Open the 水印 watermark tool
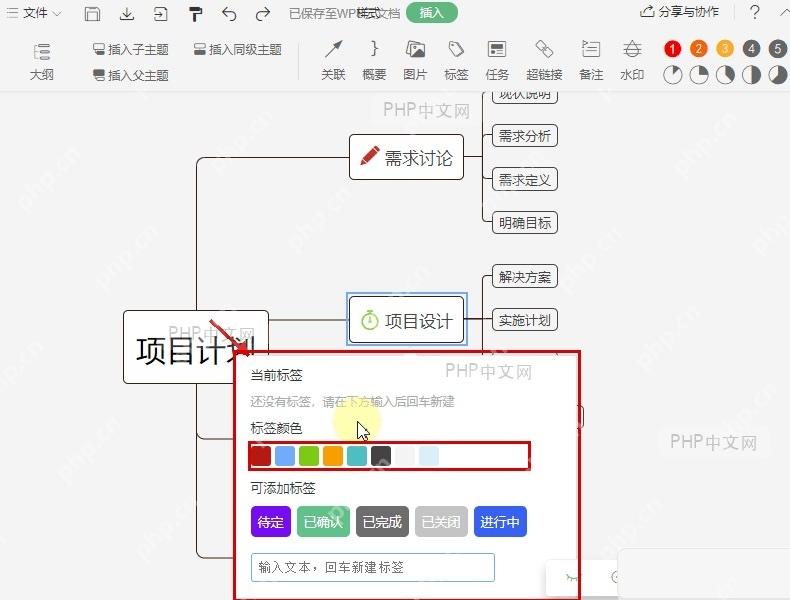The height and width of the screenshot is (600, 790). coord(632,61)
